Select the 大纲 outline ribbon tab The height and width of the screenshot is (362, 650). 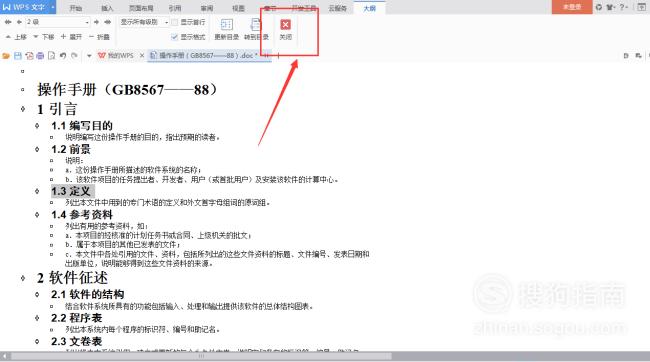click(x=369, y=8)
